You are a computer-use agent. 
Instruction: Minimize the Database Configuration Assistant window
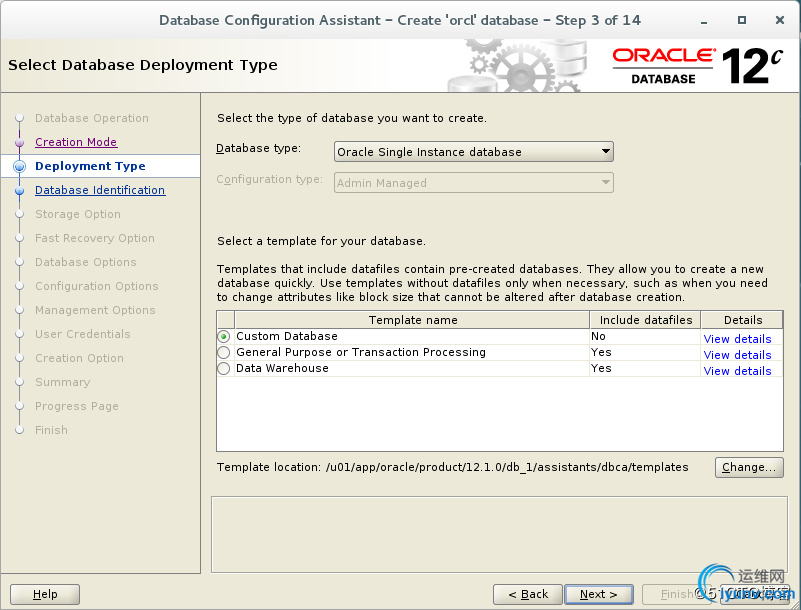704,21
